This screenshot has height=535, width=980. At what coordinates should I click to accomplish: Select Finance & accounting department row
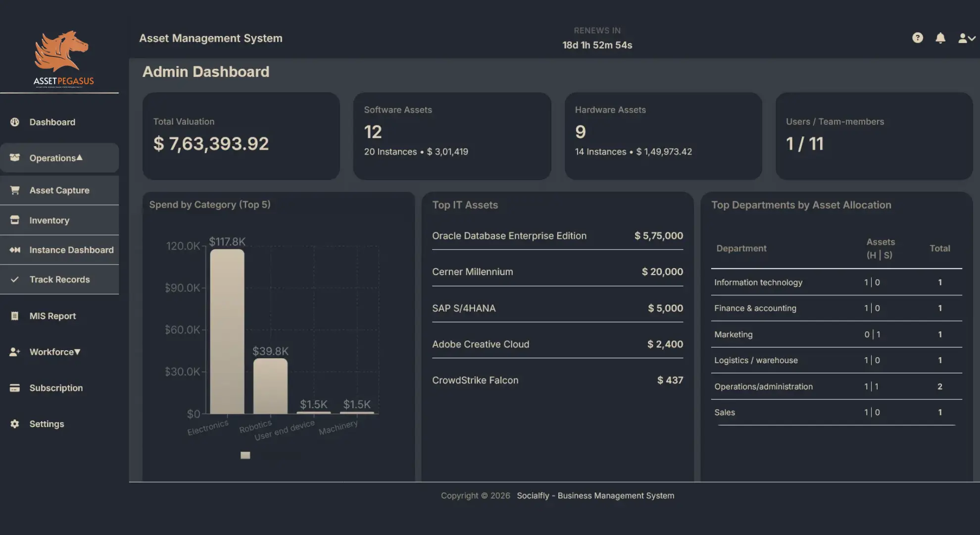tap(836, 308)
